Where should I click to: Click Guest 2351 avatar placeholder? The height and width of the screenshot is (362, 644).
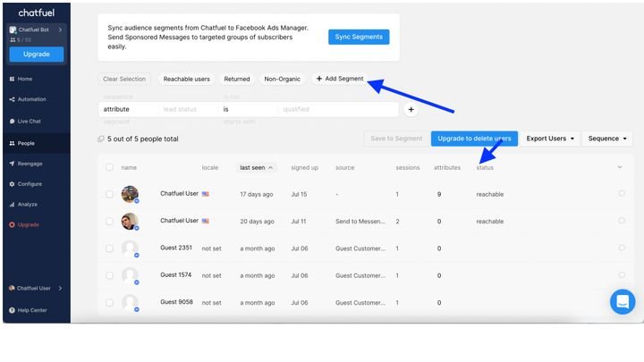coord(130,248)
